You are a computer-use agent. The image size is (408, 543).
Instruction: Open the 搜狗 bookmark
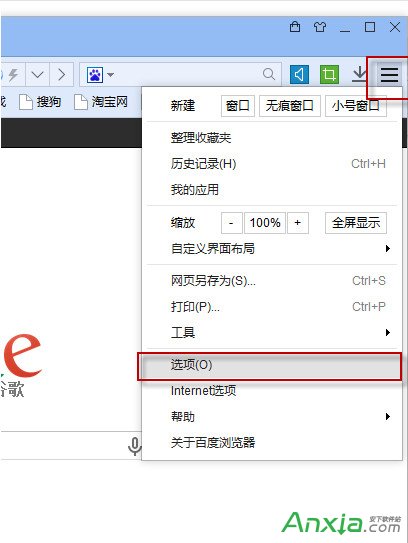pyautogui.click(x=40, y=102)
